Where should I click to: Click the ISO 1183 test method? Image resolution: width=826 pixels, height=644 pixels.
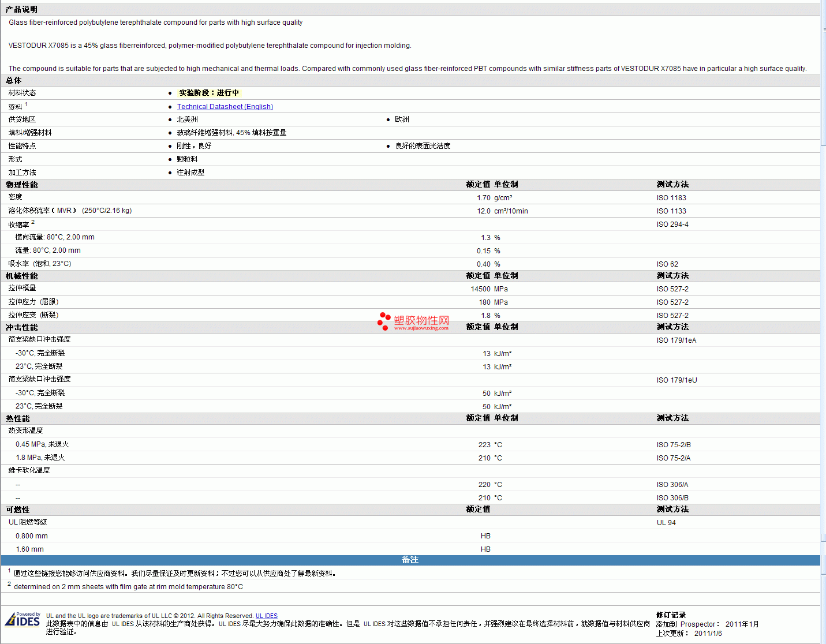[671, 198]
